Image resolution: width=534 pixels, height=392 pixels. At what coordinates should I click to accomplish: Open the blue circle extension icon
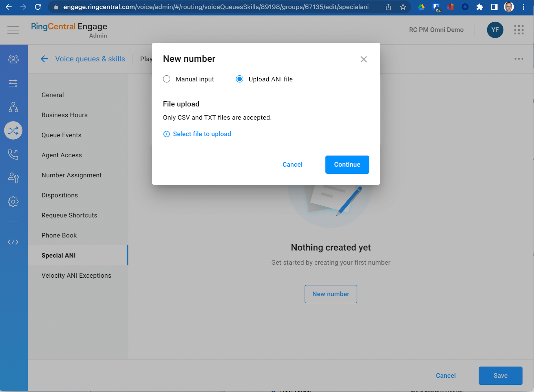point(465,7)
